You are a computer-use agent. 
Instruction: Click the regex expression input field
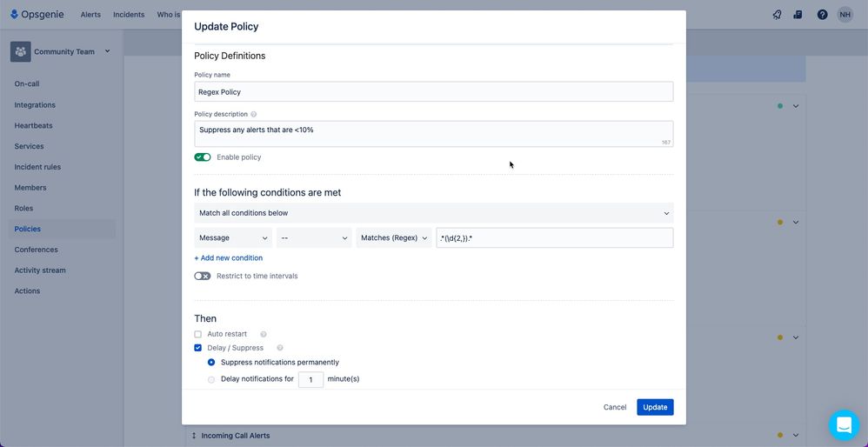click(555, 238)
